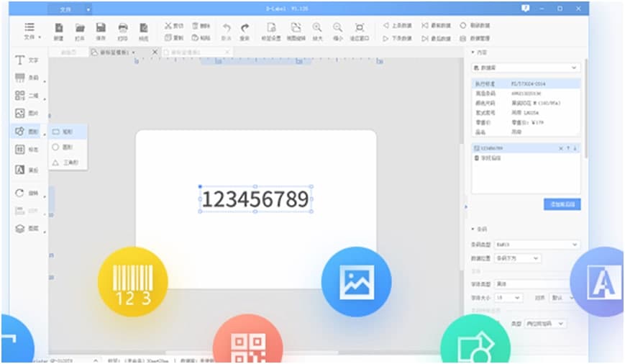Click the purple letter A feature circle

[597, 281]
